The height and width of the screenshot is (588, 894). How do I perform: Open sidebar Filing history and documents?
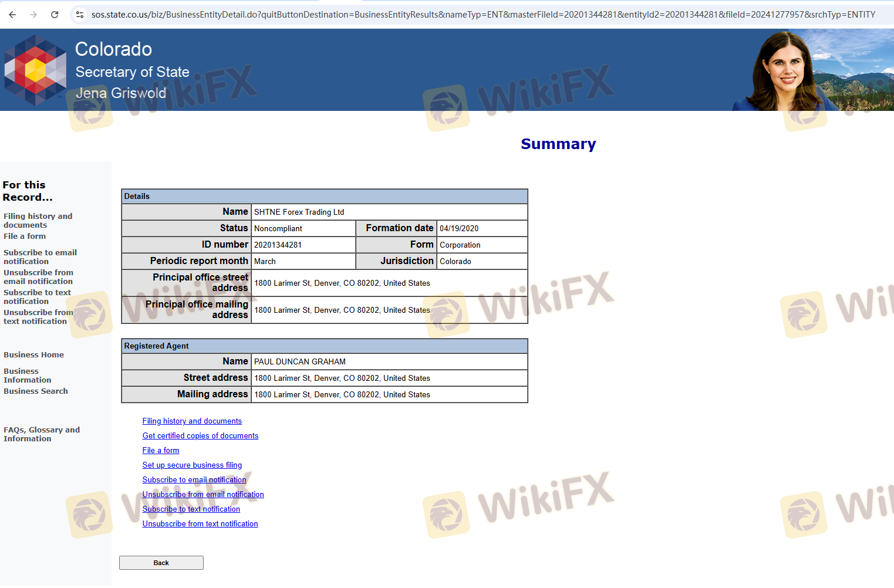(38, 221)
